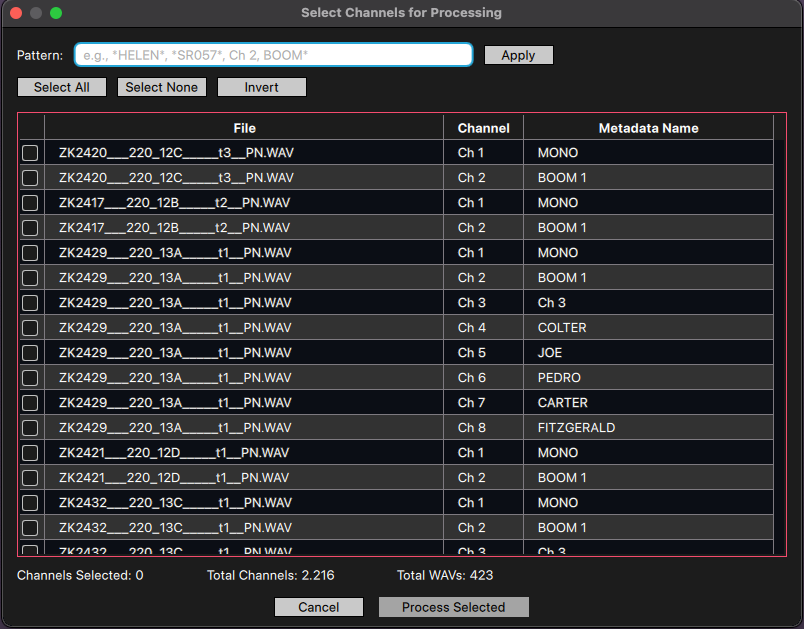Tick the ZK2417 12B Ch 1 MONO checkbox
This screenshot has height=629, width=804.
pos(30,203)
